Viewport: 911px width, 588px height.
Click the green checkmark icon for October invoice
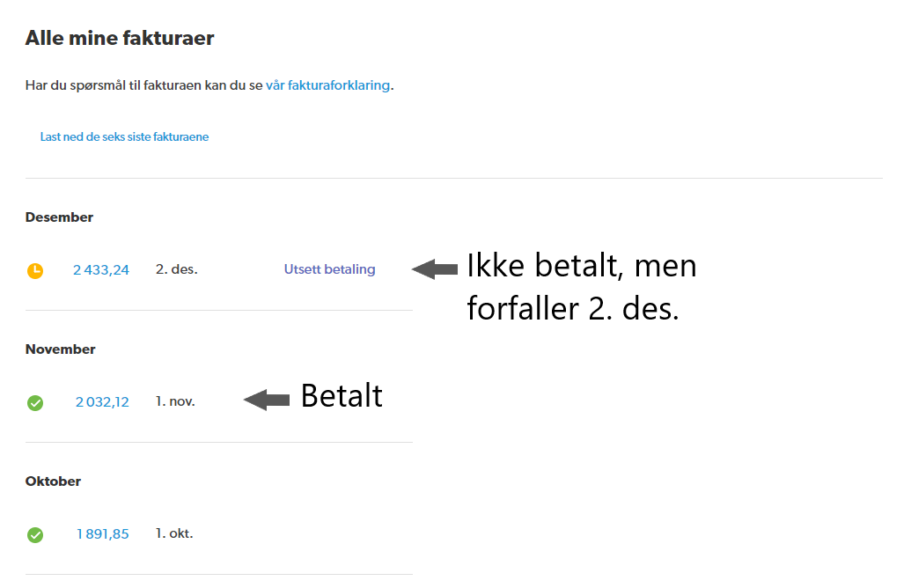[35, 535]
